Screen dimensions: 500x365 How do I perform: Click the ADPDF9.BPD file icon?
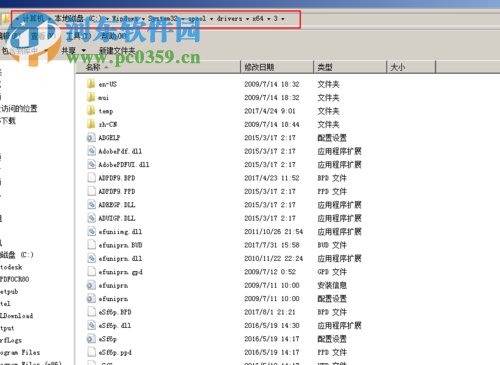pos(91,178)
